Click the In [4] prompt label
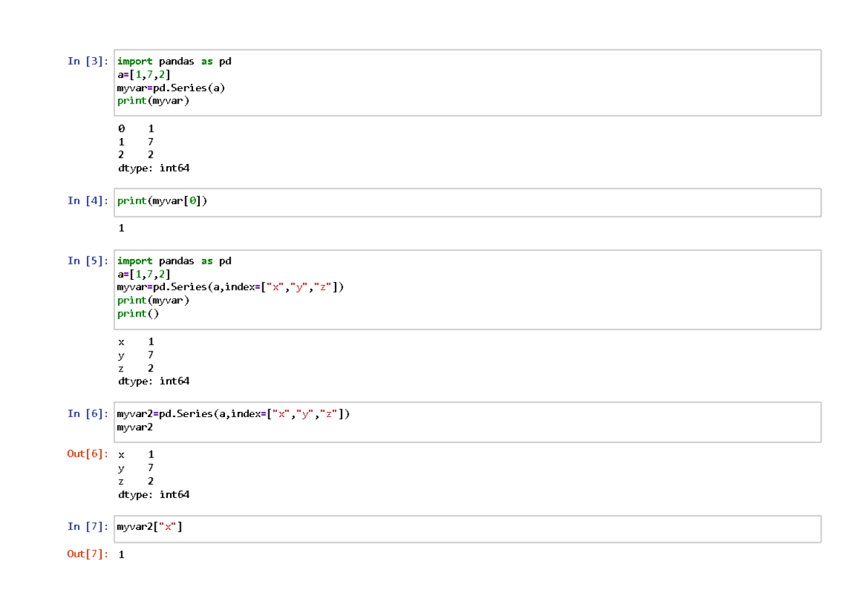Image resolution: width=868 pixels, height=613 pixels. tap(88, 201)
